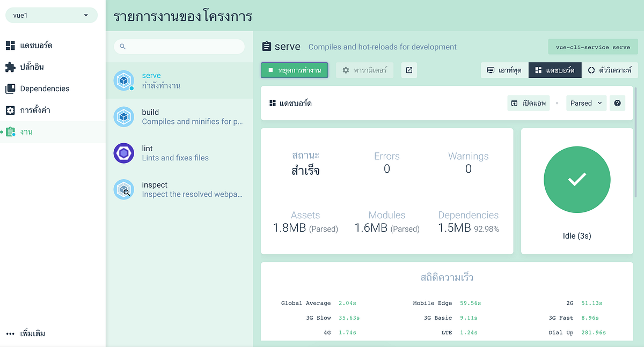Image resolution: width=644 pixels, height=347 pixels.
Task: Switch to the เอาท์พุต (output) view
Action: coord(503,70)
